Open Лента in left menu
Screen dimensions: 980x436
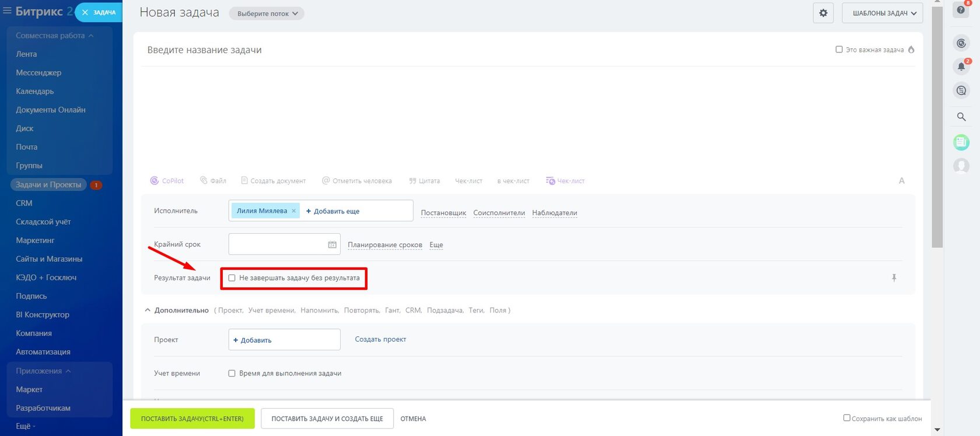click(x=26, y=54)
